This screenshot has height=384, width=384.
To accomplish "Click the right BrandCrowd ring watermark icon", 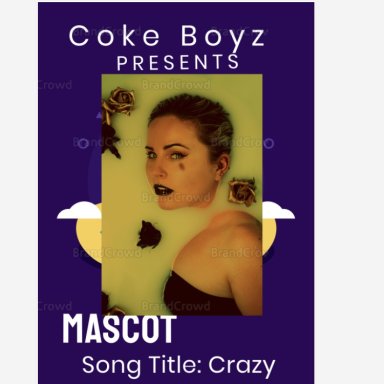I will click(269, 143).
